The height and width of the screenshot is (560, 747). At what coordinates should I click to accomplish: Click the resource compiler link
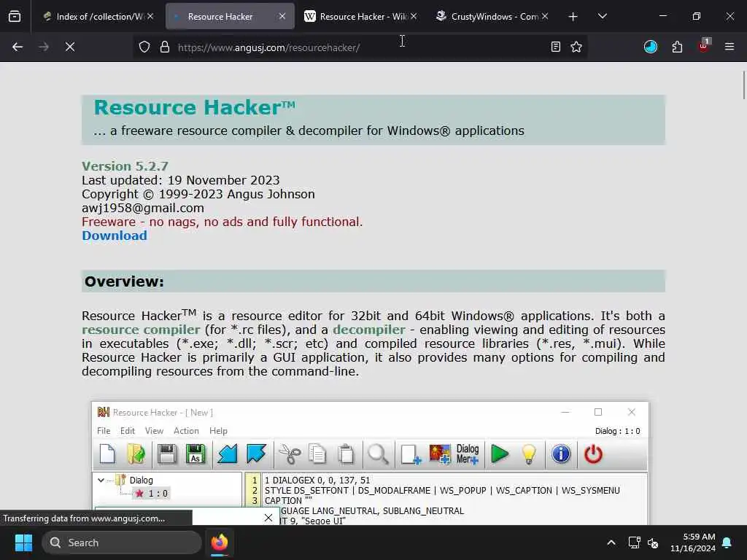pyautogui.click(x=141, y=330)
